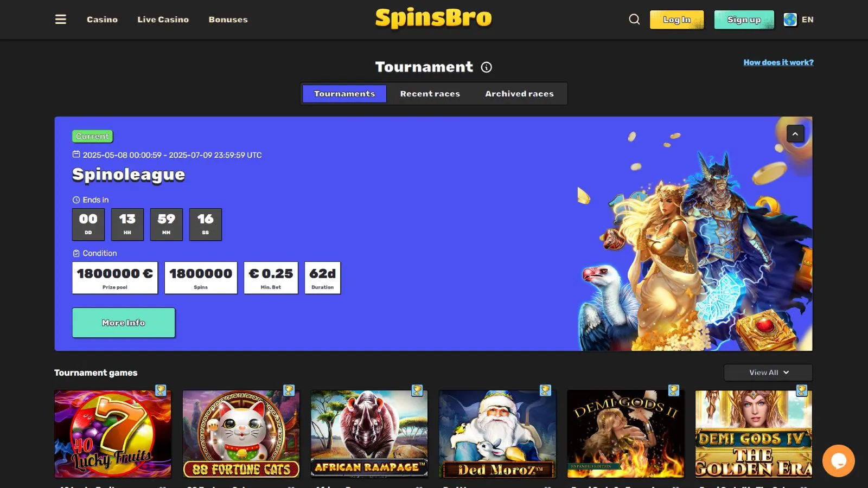Collapse the Spinoleague tournament card
This screenshot has height=488, width=868.
795,134
